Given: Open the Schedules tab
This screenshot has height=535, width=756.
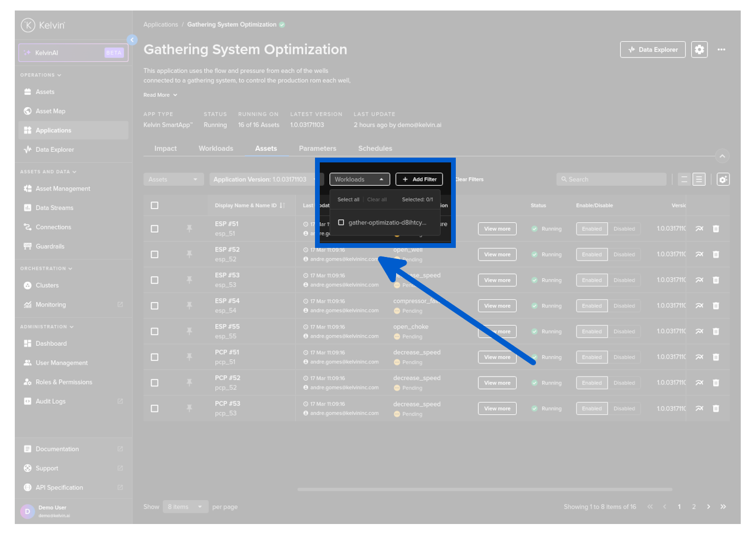Looking at the screenshot, I should (375, 149).
